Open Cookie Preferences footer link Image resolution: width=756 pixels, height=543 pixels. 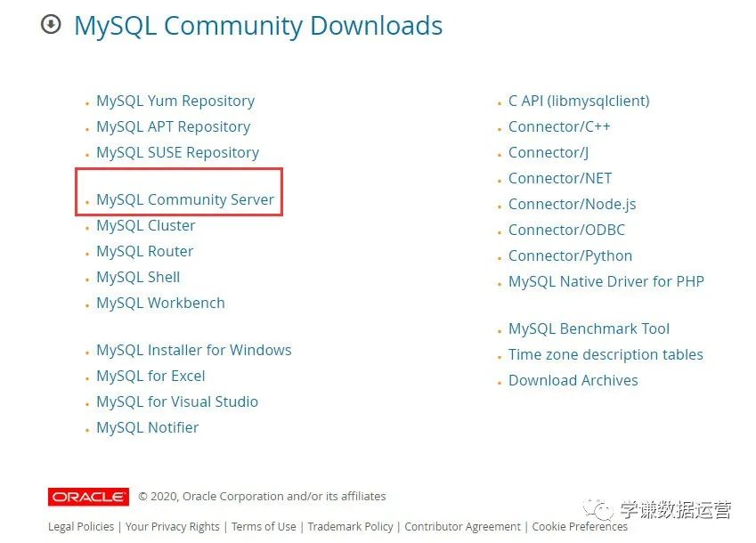click(x=580, y=527)
